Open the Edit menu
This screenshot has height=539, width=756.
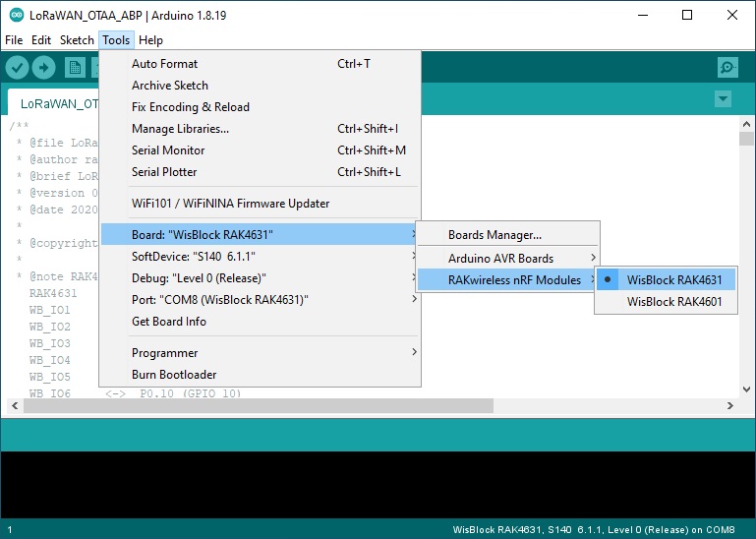[41, 40]
